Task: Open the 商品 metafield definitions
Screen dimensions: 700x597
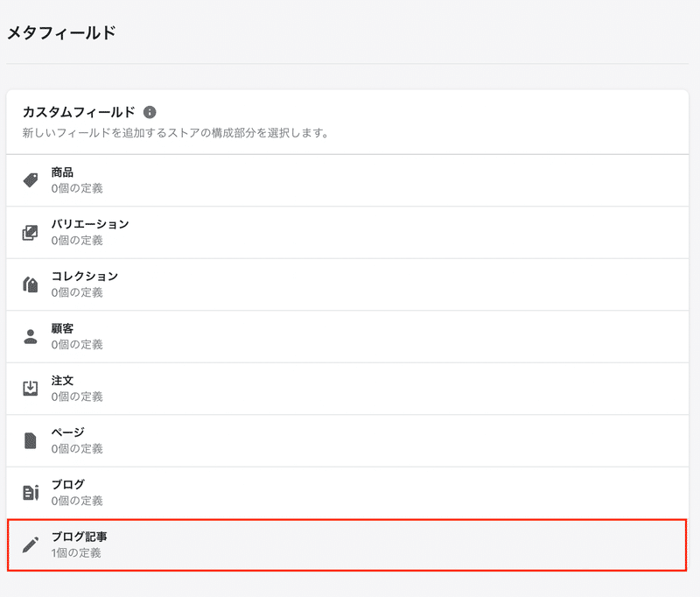Action: (347, 180)
